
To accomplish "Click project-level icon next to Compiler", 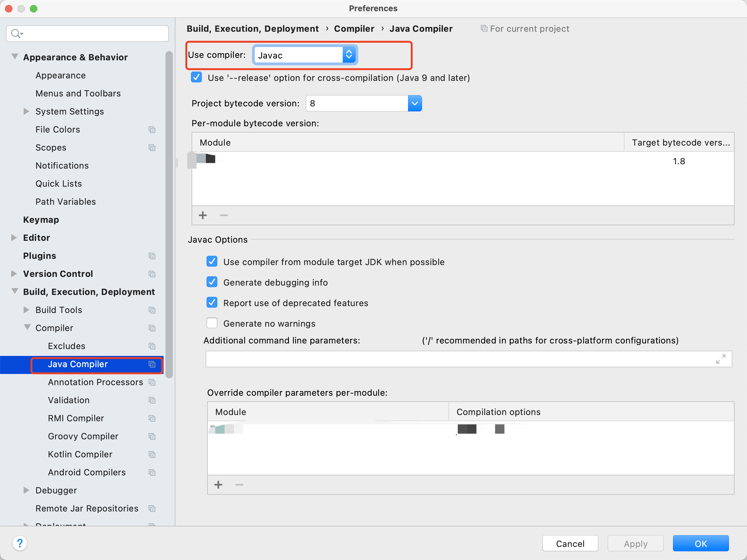I will click(152, 328).
